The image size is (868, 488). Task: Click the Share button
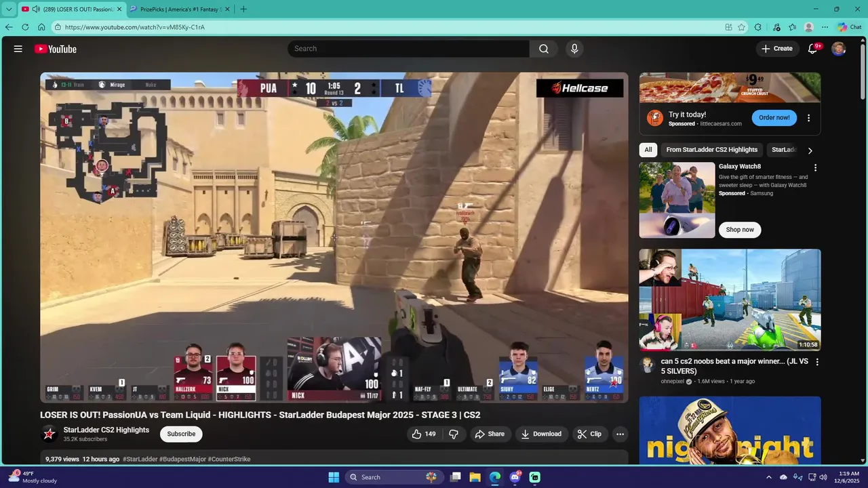[x=490, y=434]
